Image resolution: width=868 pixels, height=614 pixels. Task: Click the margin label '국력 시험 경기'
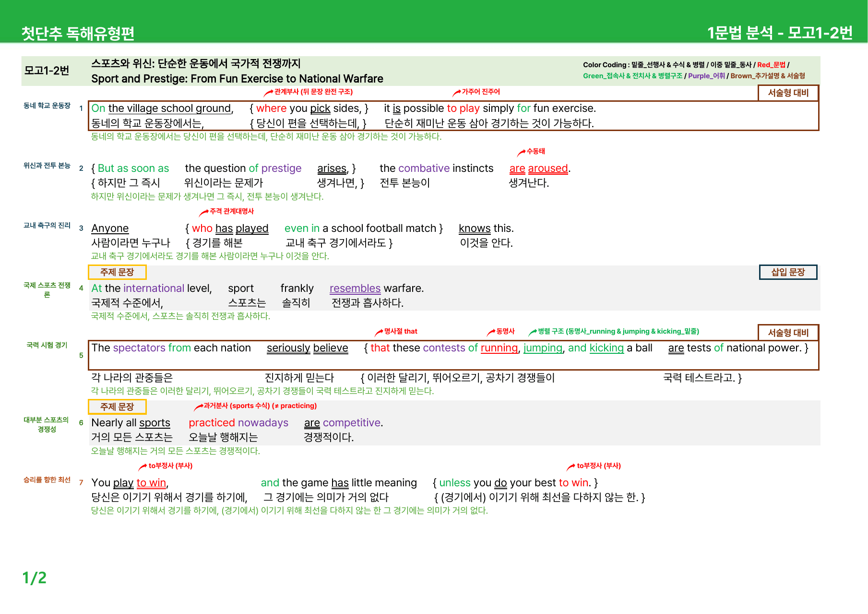coord(47,345)
